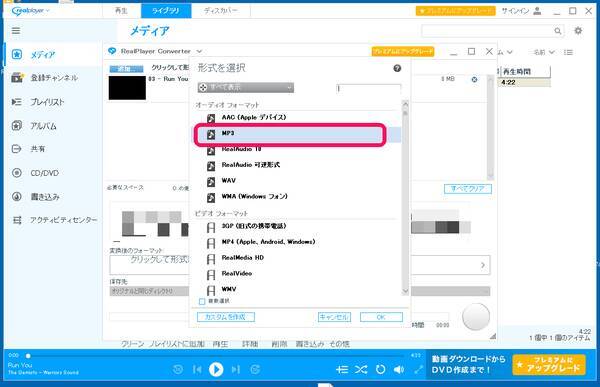Click the media library search field

[488, 31]
